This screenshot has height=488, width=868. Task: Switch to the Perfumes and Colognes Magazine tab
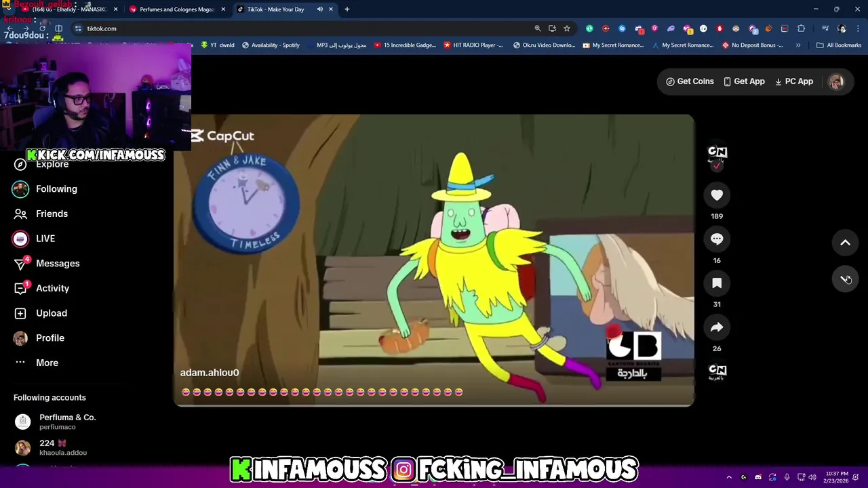point(176,9)
